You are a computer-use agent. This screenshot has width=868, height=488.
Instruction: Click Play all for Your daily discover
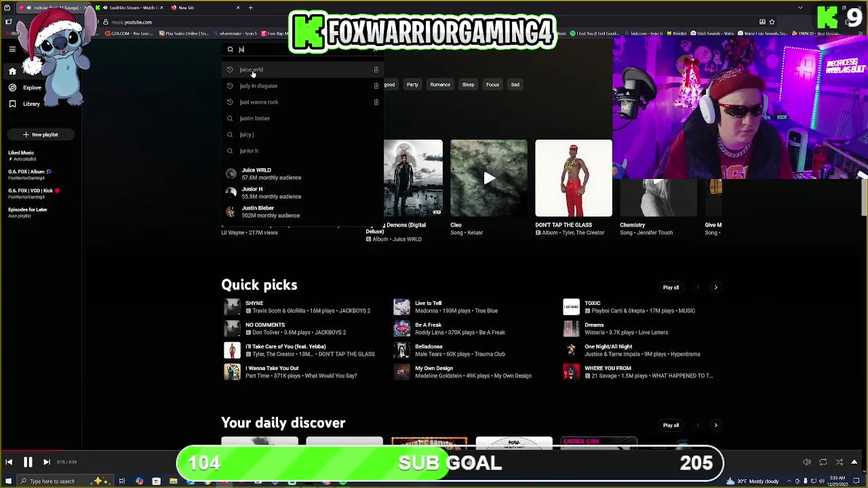pos(671,425)
